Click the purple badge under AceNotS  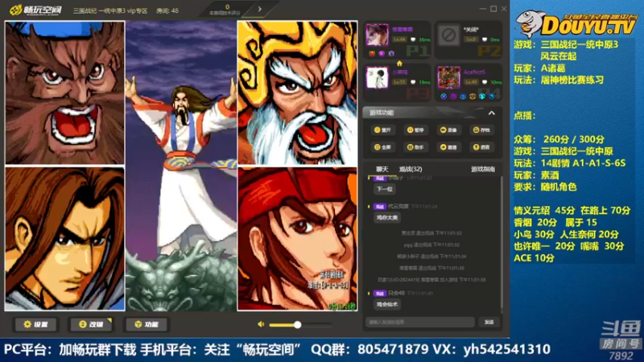(453, 97)
